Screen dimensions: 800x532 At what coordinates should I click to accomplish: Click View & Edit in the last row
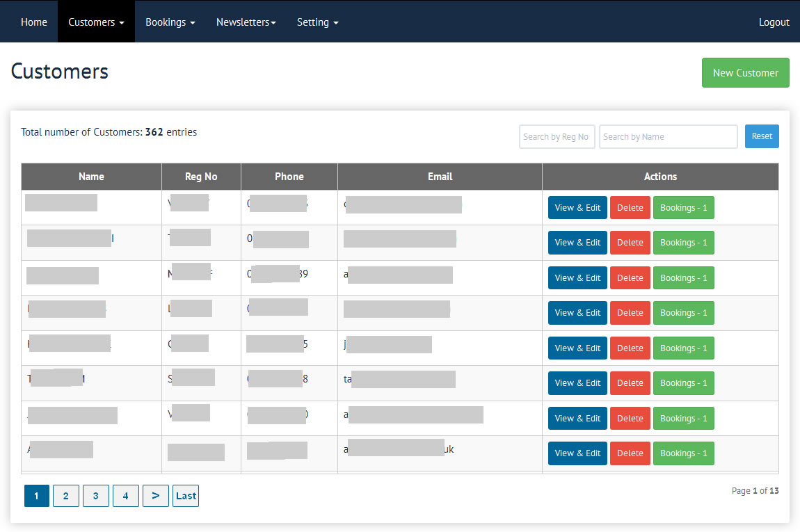577,453
